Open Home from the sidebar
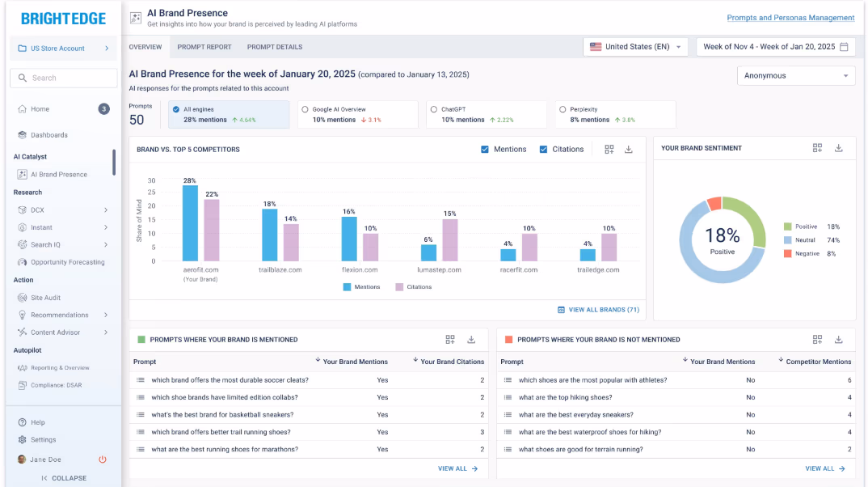This screenshot has width=868, height=487. pyautogui.click(x=40, y=109)
